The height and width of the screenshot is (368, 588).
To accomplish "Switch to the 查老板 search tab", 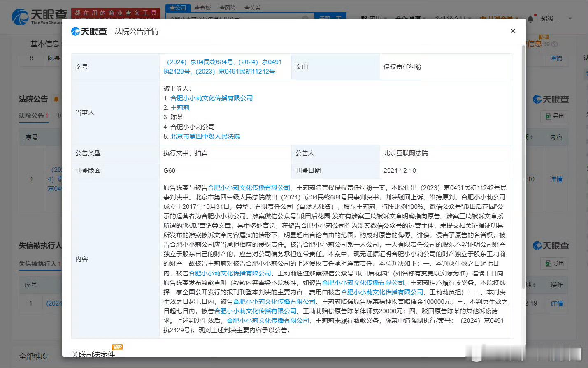I will 202,8.
